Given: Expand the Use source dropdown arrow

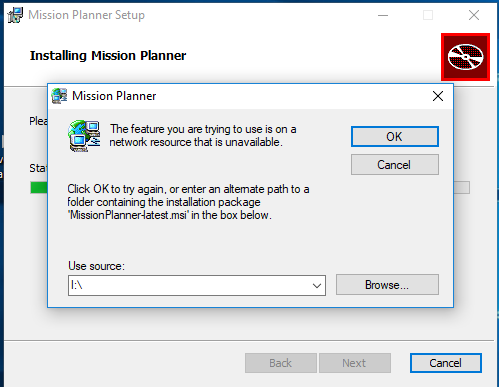Looking at the screenshot, I should tap(317, 285).
